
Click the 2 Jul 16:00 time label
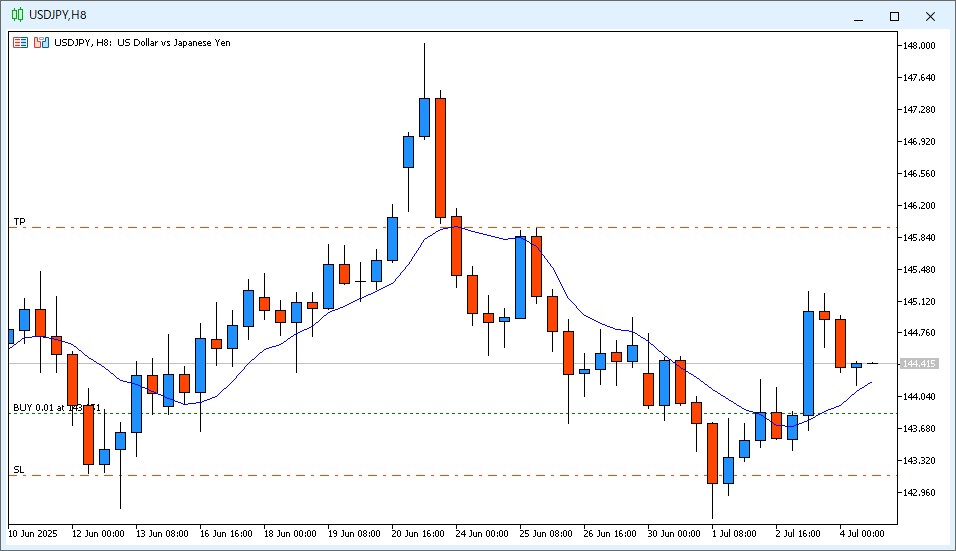798,534
